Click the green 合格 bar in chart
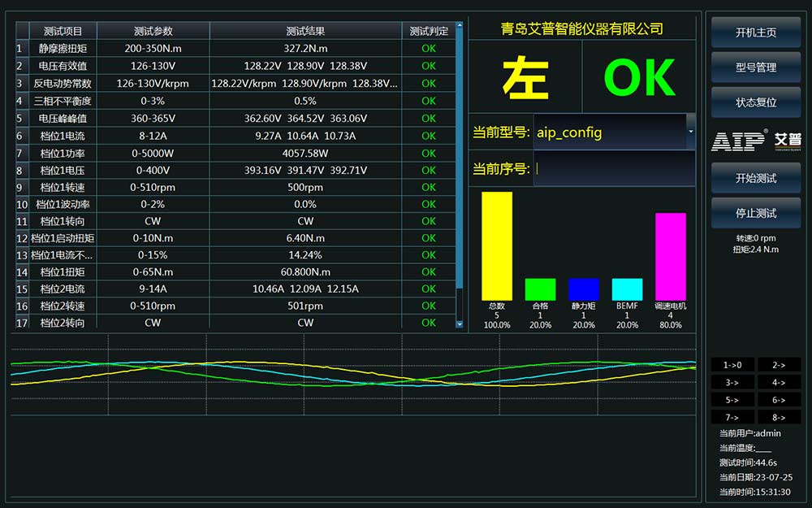This screenshot has width=812, height=508. point(540,289)
